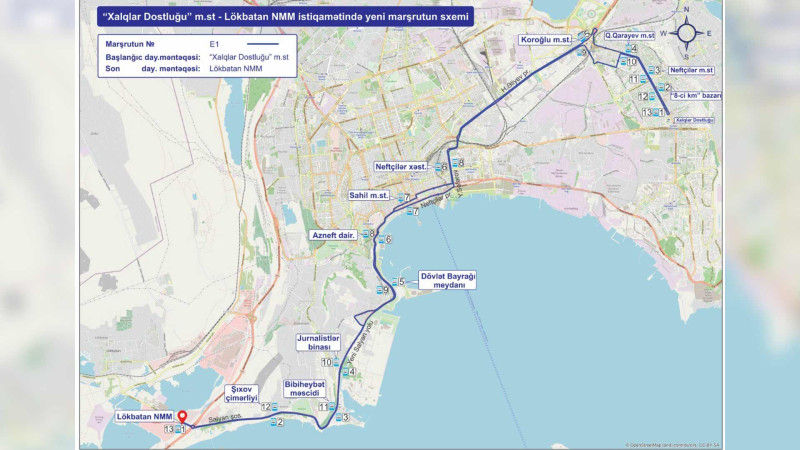Click the Neftçilər xəst. label
This screenshot has width=800, height=450.
401,167
